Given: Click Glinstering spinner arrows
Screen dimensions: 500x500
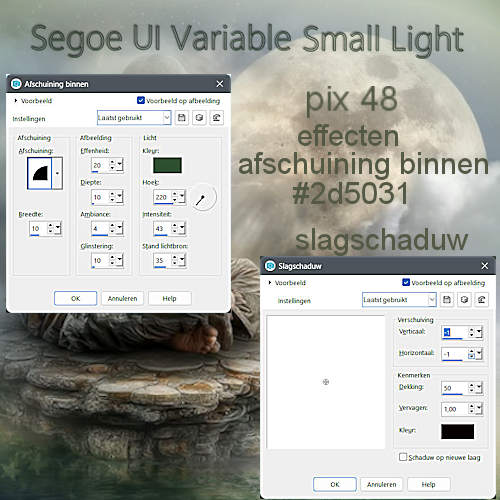Looking at the screenshot, I should pyautogui.click(x=112, y=260).
